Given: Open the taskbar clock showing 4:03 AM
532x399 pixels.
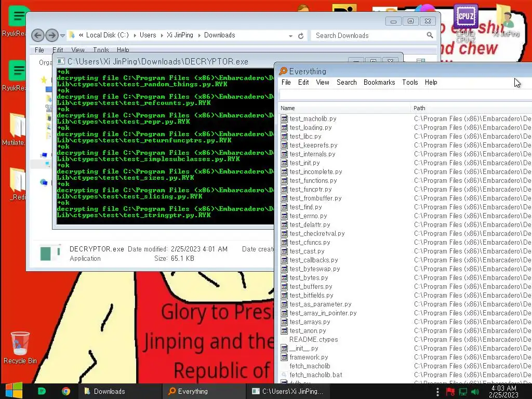Looking at the screenshot, I should 503,391.
